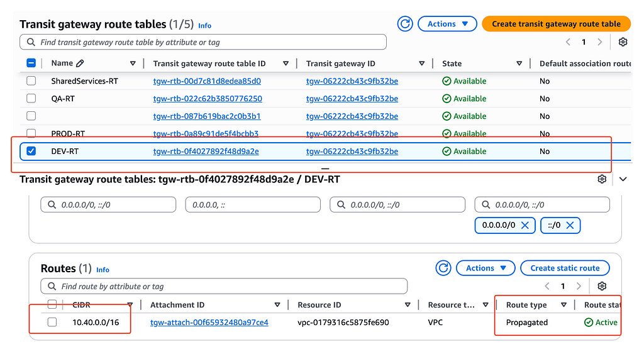The image size is (644, 354).
Task: Open transit gateway ID link in DEV-RT row
Action: click(x=352, y=151)
